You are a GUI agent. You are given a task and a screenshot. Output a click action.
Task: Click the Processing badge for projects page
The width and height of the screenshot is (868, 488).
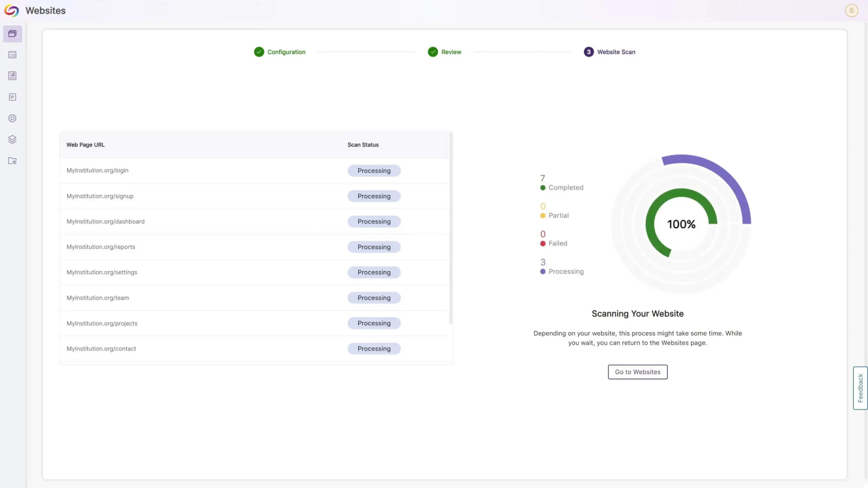[374, 323]
